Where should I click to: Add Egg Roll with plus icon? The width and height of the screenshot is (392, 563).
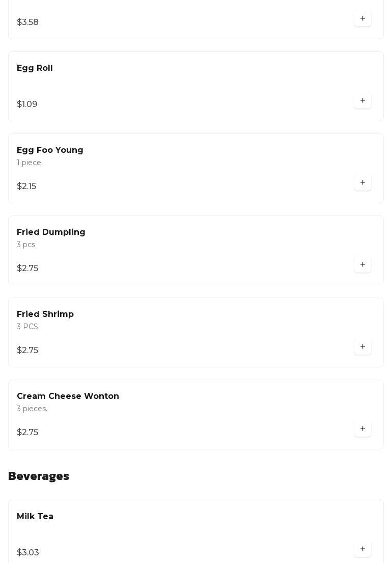[x=362, y=100]
